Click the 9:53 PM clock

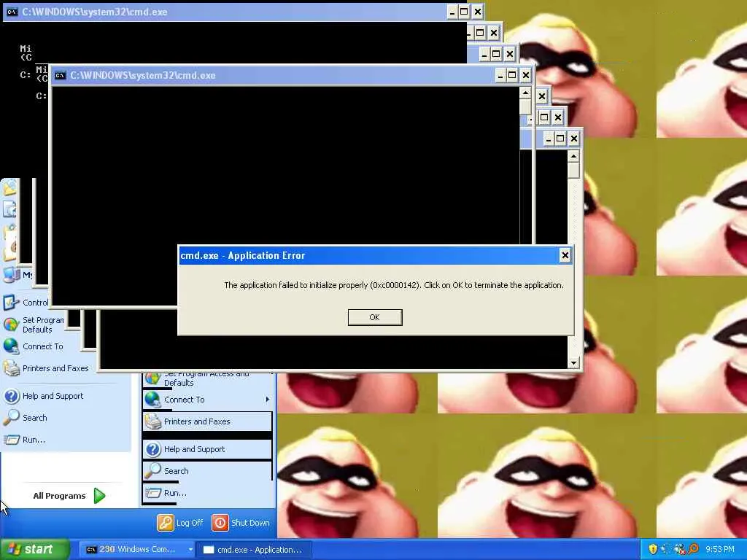pyautogui.click(x=720, y=549)
